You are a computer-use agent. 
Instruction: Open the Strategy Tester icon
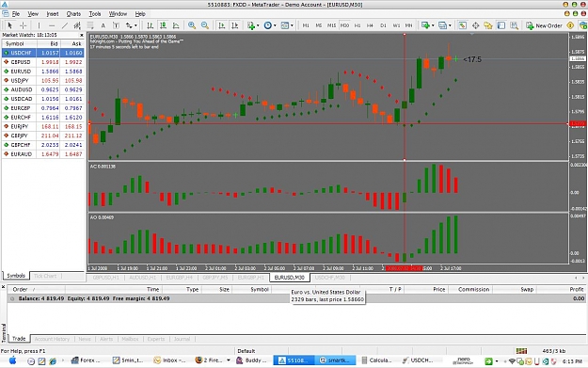pyautogui.click(x=514, y=25)
